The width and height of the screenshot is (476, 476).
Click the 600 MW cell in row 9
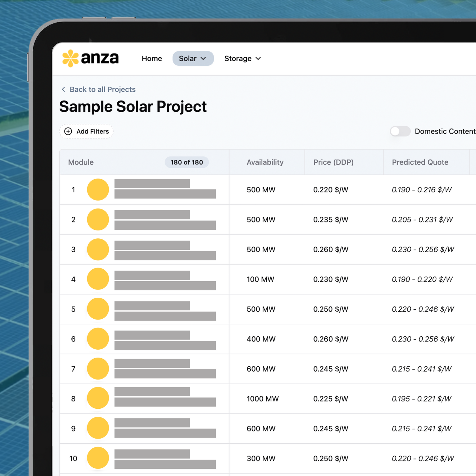click(x=261, y=429)
